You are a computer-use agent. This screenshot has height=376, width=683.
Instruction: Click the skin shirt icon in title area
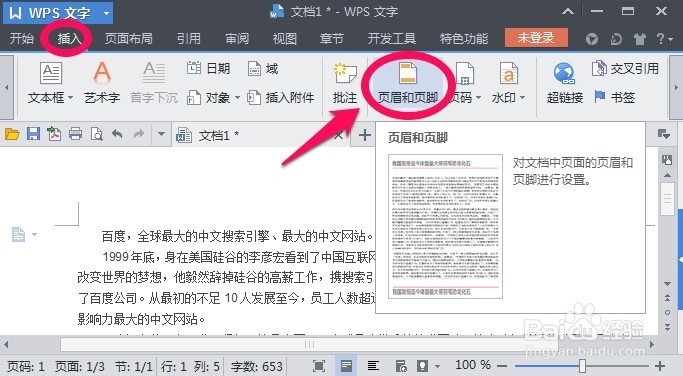(x=639, y=39)
